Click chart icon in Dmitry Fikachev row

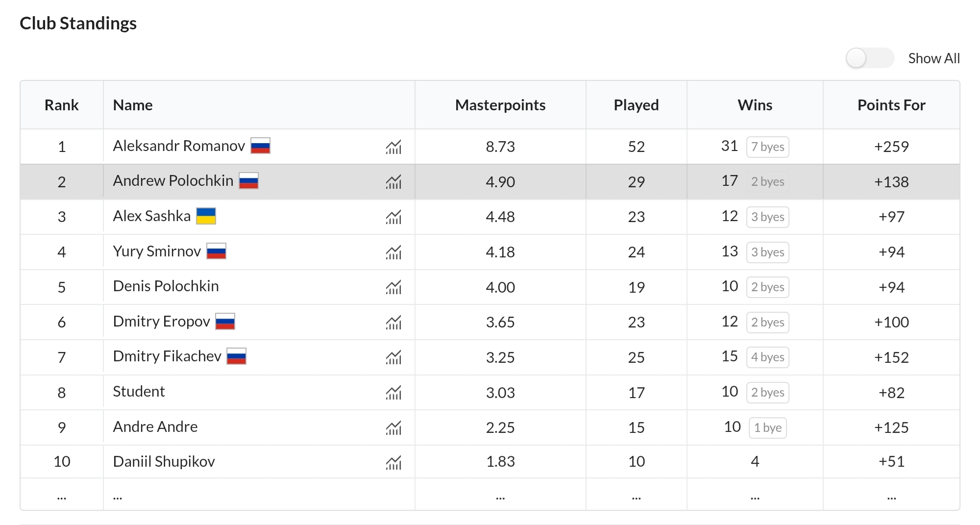tap(393, 357)
